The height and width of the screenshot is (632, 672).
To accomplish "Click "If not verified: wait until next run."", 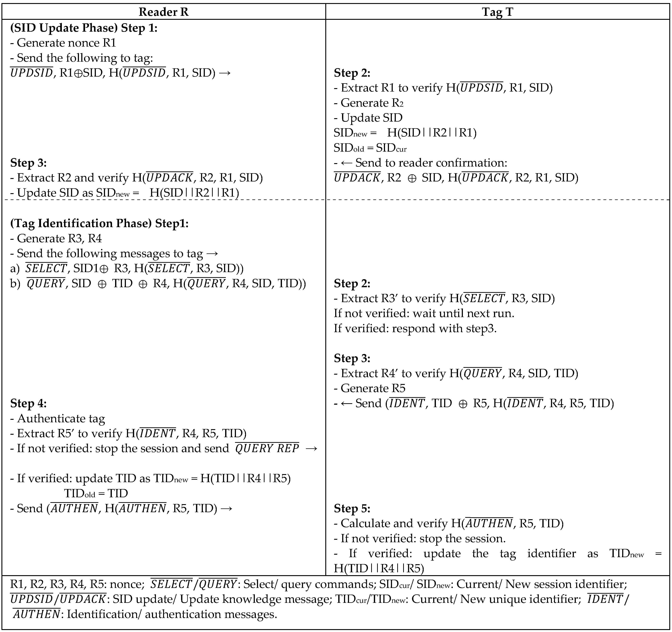I will pos(424,313).
